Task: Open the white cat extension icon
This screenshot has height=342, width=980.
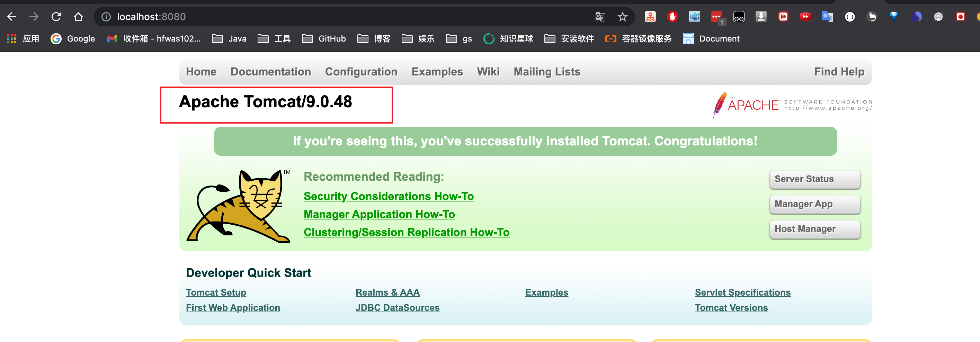Action: pos(872,17)
